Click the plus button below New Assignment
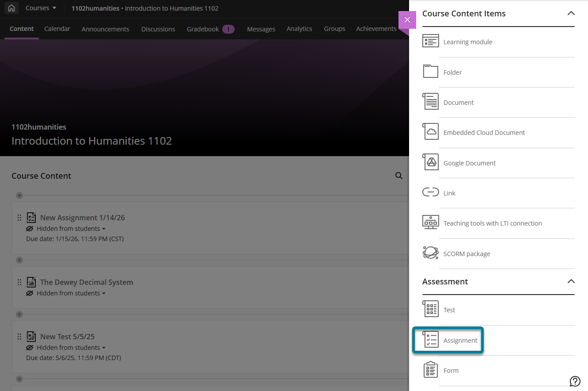This screenshot has width=588, height=391. point(19,260)
